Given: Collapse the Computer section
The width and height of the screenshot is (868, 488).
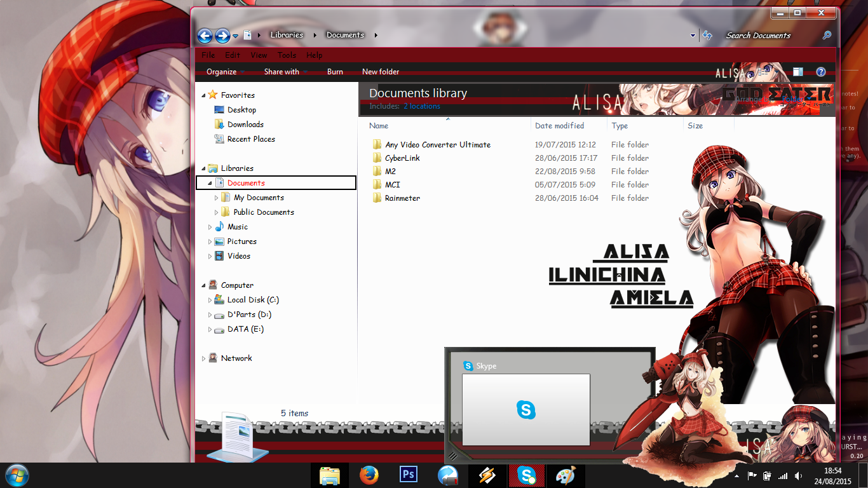Looking at the screenshot, I should (204, 285).
